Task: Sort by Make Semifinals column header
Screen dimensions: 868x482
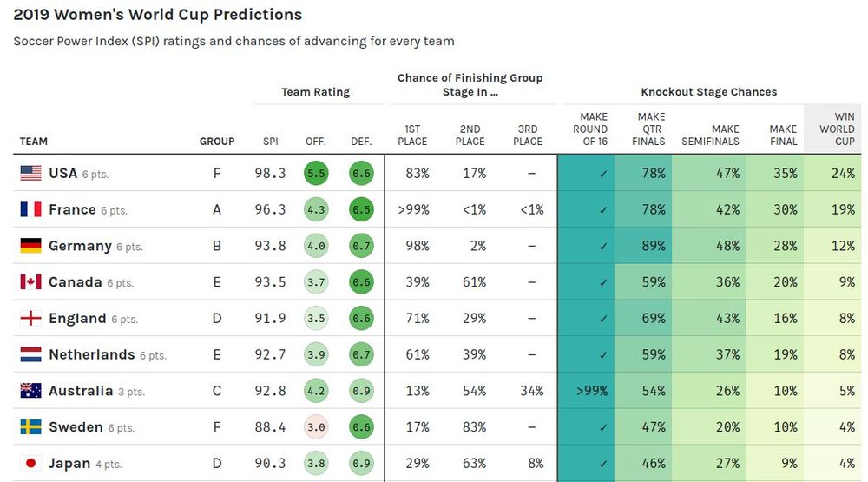Action: [x=710, y=135]
